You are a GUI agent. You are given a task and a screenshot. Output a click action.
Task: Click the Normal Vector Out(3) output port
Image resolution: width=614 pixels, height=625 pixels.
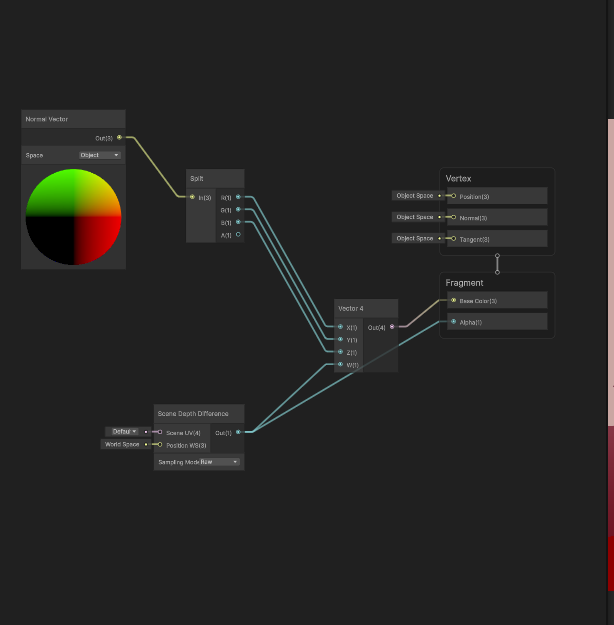[120, 138]
